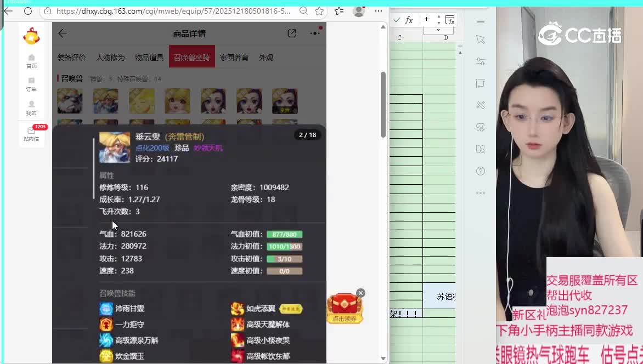Screen dimensions: 643x364
Task: Open the browser favorites list
Action: point(339,11)
